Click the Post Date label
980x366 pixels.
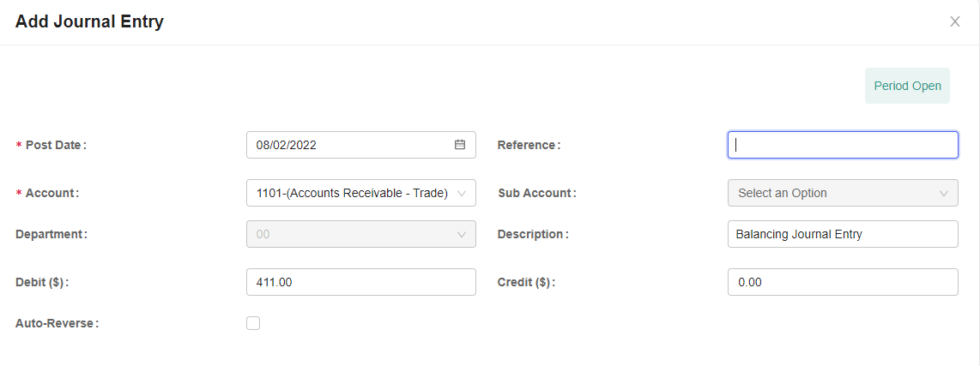pos(56,145)
